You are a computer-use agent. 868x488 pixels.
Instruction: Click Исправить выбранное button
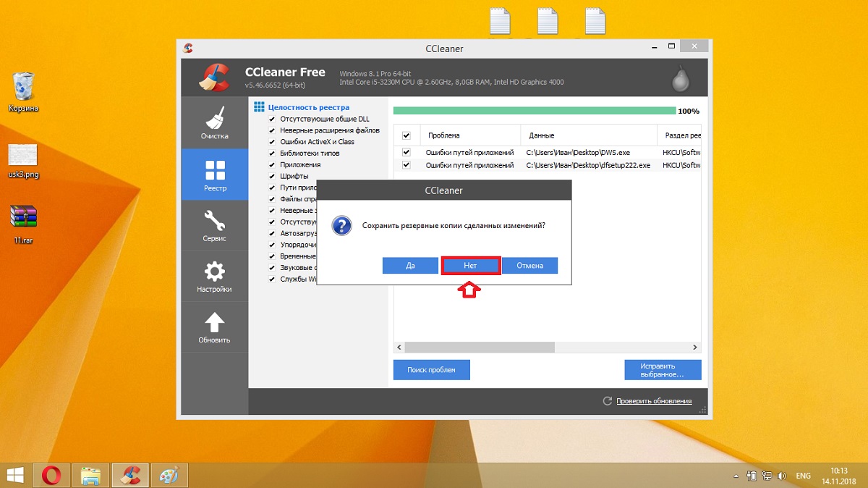pyautogui.click(x=663, y=370)
